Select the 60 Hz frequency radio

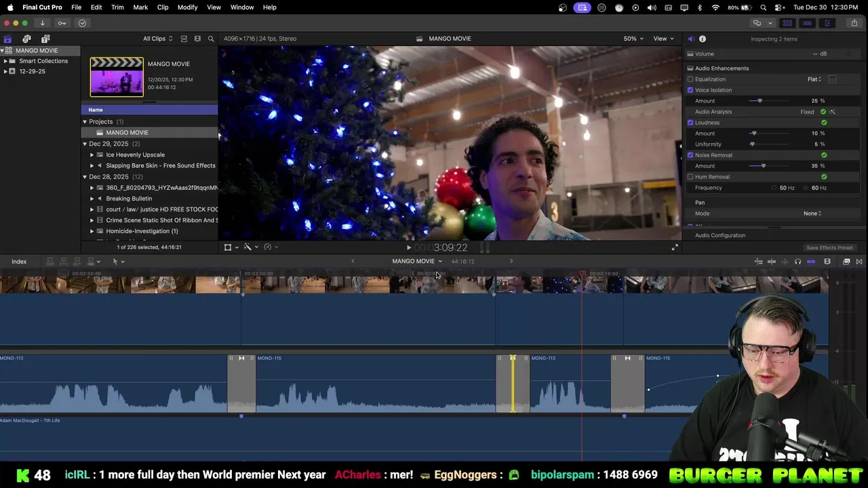coord(806,188)
